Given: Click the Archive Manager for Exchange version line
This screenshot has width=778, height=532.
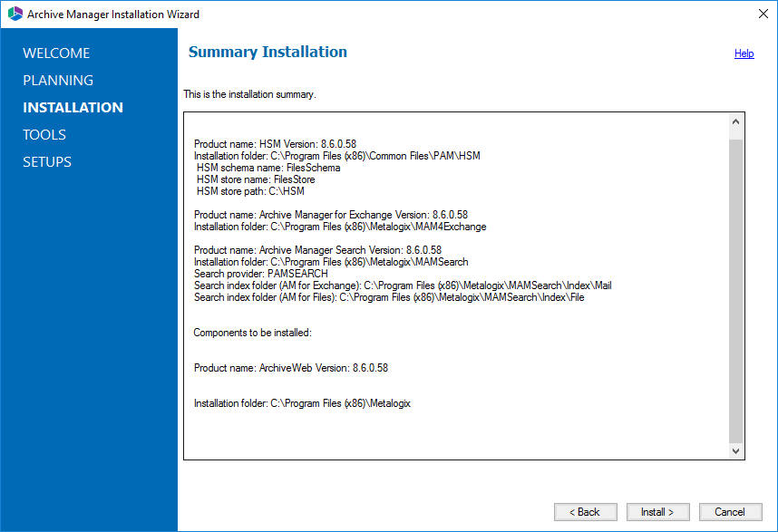Looking at the screenshot, I should (x=330, y=215).
